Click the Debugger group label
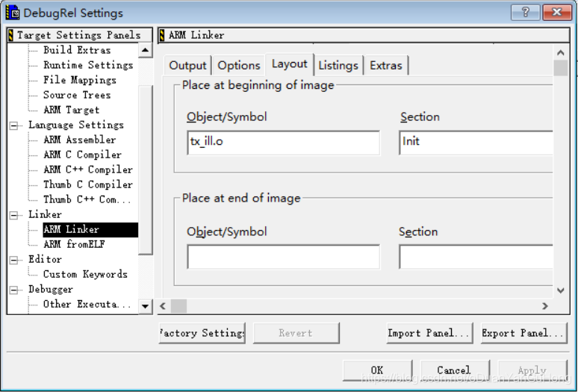 coord(51,289)
